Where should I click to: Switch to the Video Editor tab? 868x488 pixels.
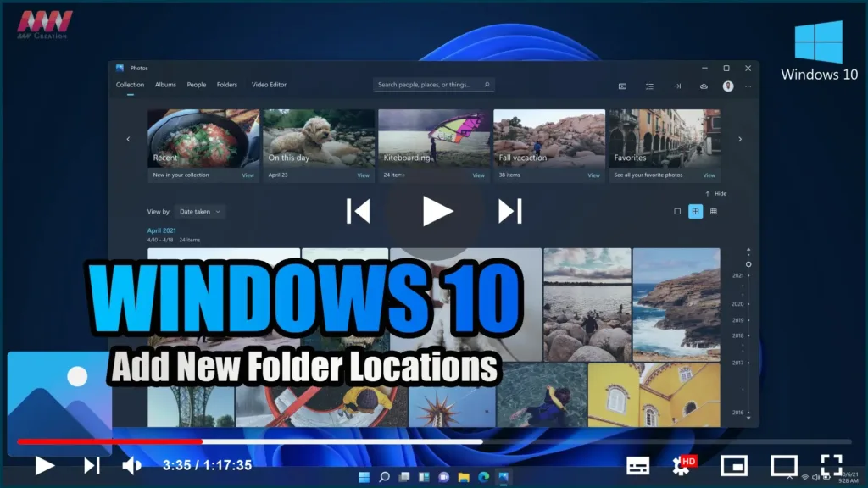click(269, 85)
